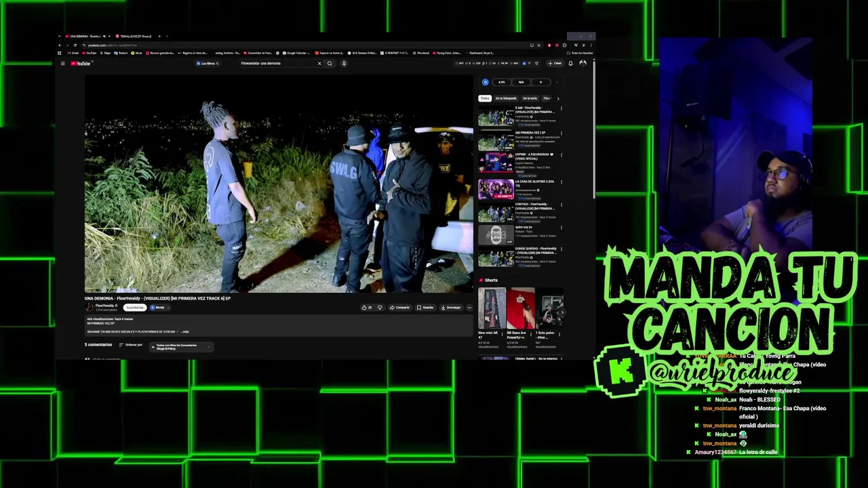Mute the UNA DEMONIA browser tab

pos(104,37)
